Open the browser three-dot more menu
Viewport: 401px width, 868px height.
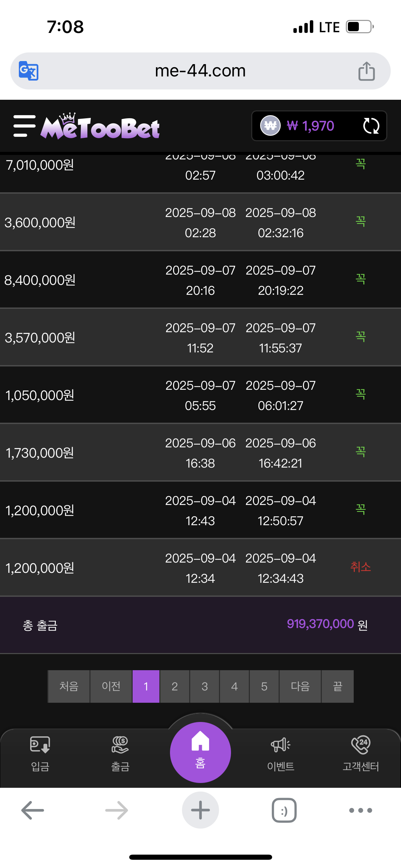[x=361, y=810]
